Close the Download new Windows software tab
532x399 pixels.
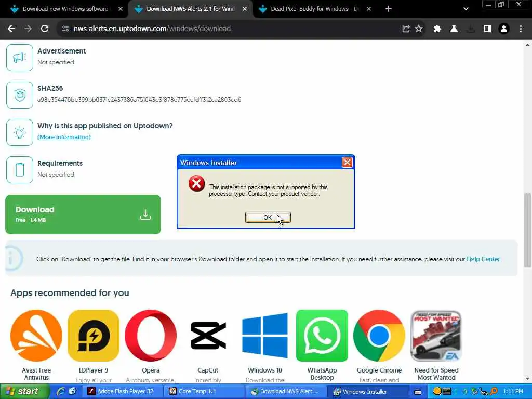pyautogui.click(x=121, y=9)
